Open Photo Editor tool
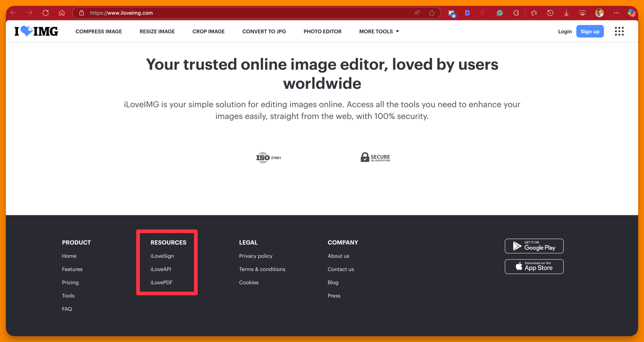 pos(322,32)
